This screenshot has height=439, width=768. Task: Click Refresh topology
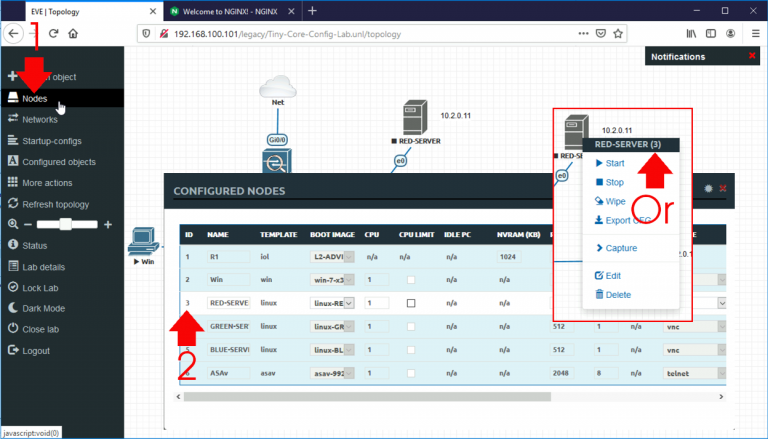(55, 204)
